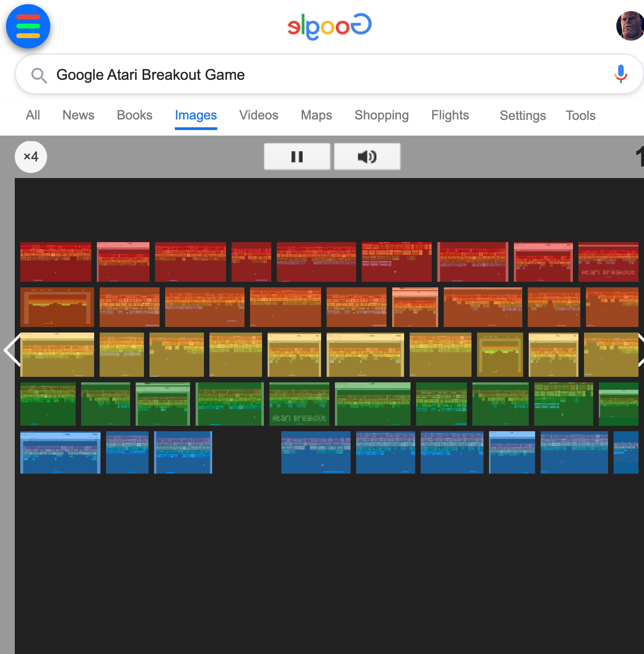This screenshot has height=654, width=644.
Task: Open the user profile avatar
Action: (x=630, y=26)
